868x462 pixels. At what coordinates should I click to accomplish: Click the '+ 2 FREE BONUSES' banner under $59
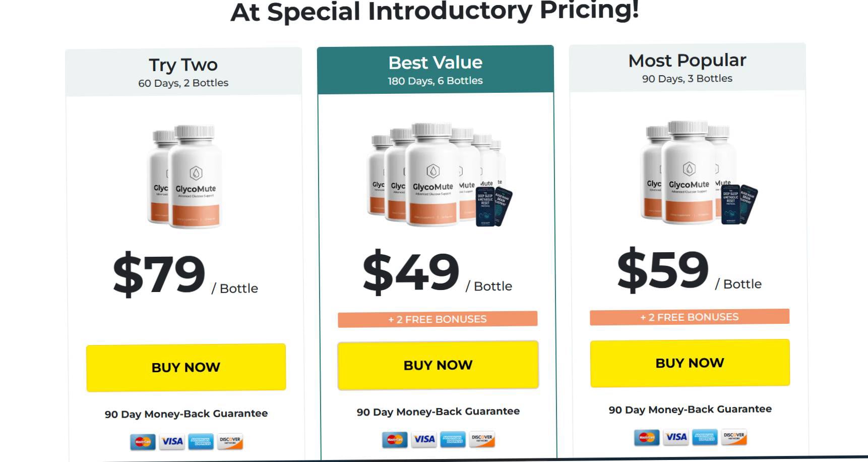click(689, 317)
